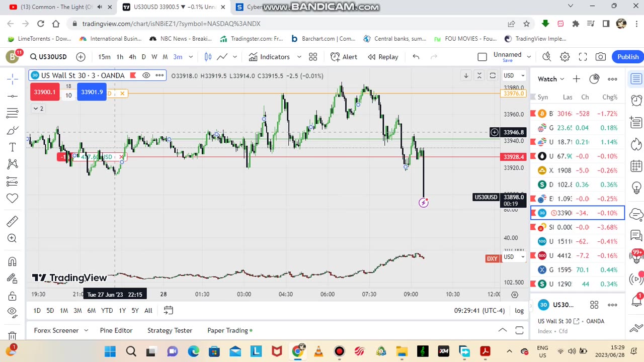This screenshot has width=644, height=362.
Task: Open VLC in Windows taskbar
Action: point(318,351)
